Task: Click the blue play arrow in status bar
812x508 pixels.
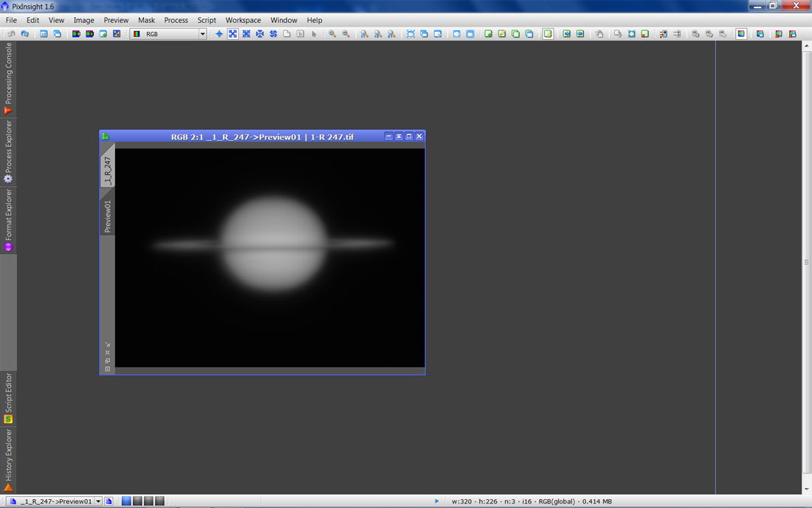Action: pyautogui.click(x=436, y=501)
